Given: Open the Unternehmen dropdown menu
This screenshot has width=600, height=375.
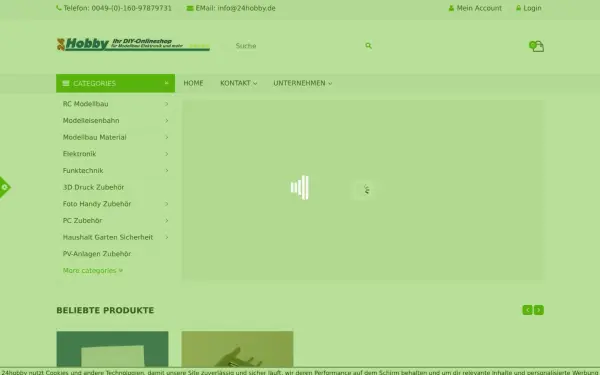Looking at the screenshot, I should tap(302, 83).
